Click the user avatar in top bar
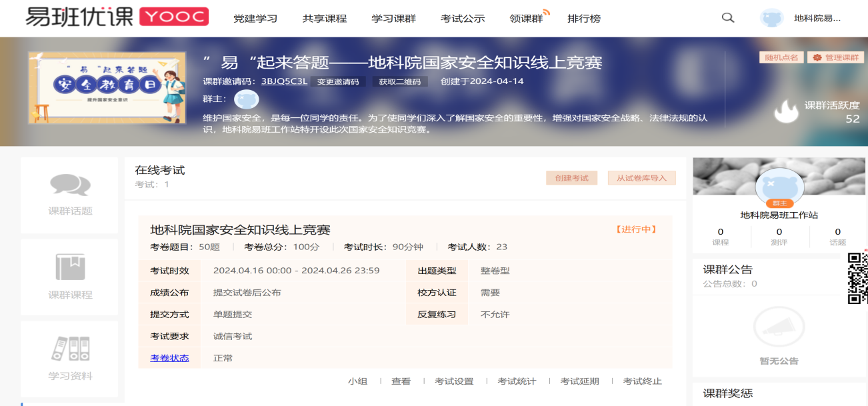Screen dimensions: 868x406 [x=771, y=18]
